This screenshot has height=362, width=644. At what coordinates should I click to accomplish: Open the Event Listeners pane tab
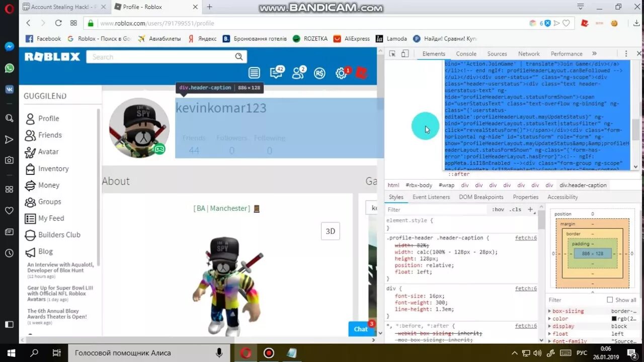431,197
